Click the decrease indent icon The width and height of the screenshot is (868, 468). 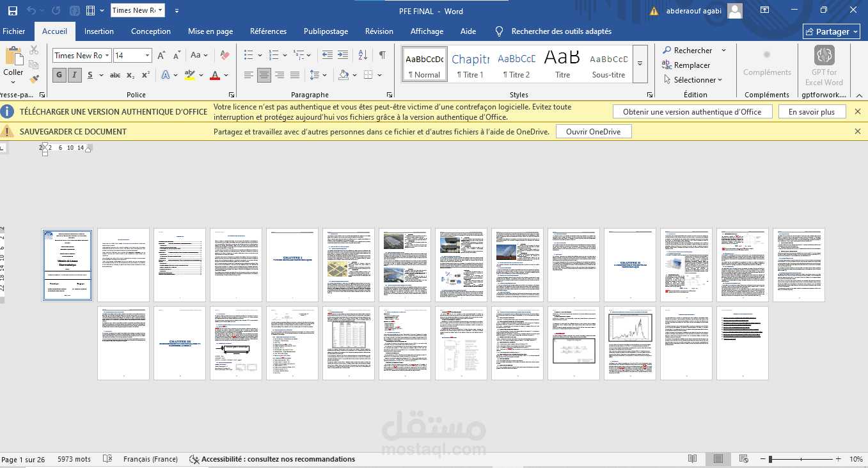pos(327,56)
